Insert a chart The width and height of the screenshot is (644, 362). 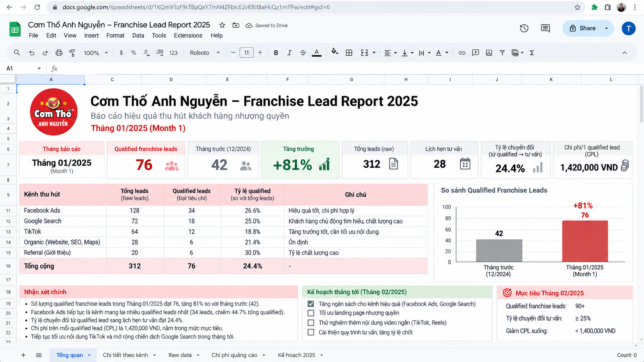click(x=489, y=53)
